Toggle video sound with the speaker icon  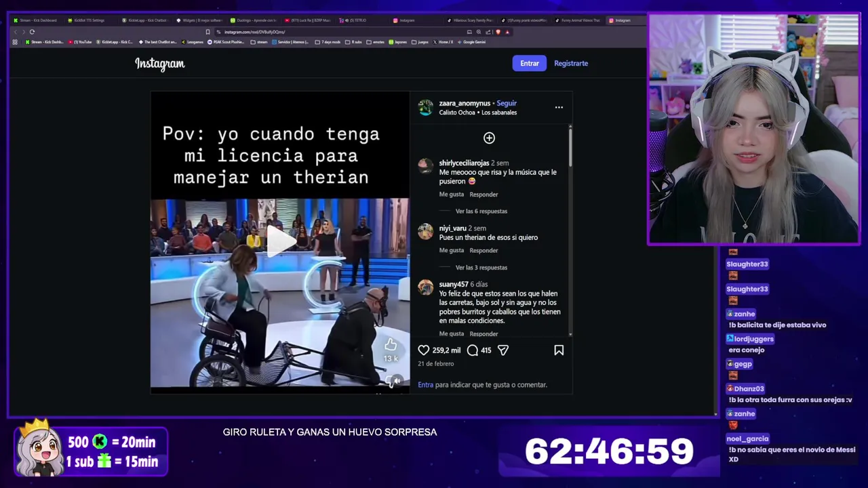click(397, 381)
